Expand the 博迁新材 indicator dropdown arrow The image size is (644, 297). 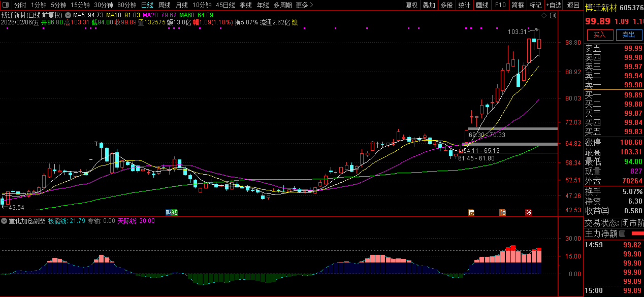(68, 16)
